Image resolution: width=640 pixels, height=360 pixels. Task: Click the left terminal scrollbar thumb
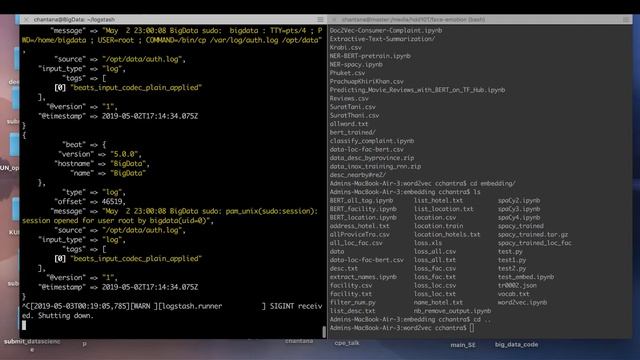pos(324,331)
